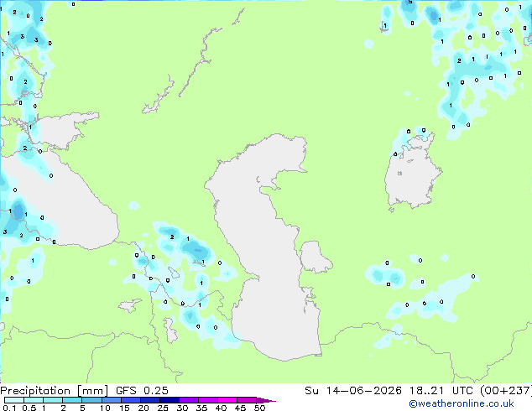The height and width of the screenshot is (411, 532).
Task: Pick the 15–20 mm legend color box
Action: point(130,400)
